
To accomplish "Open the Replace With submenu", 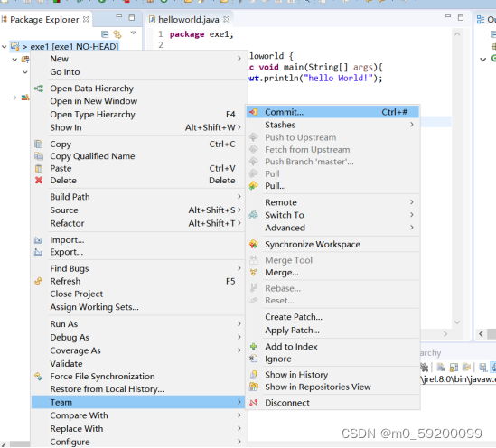I will coord(138,429).
